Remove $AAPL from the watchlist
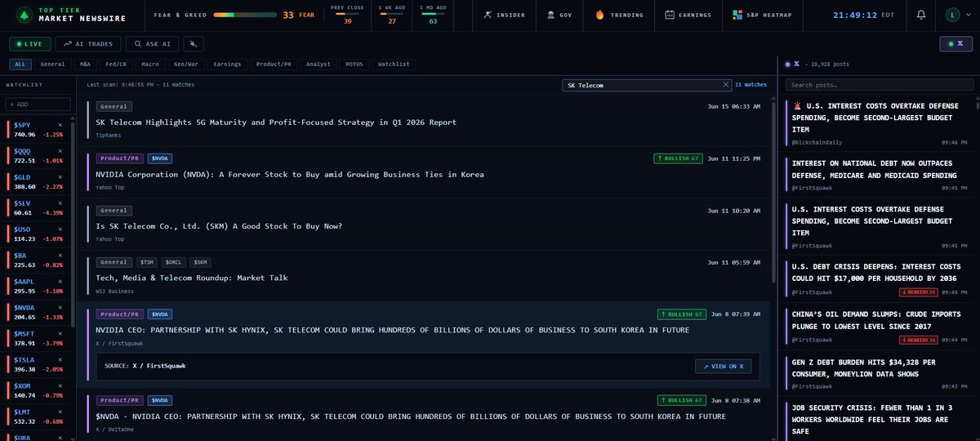Viewport: 980px width, 441px height. [60, 281]
